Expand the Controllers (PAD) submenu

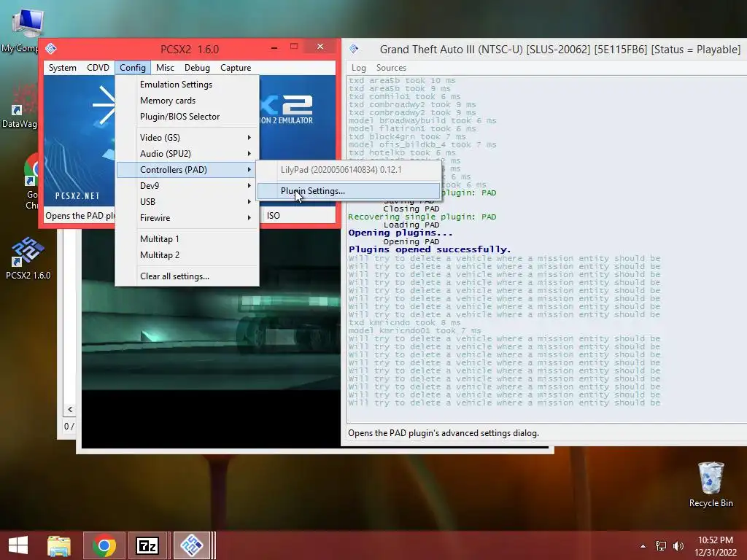click(x=187, y=170)
